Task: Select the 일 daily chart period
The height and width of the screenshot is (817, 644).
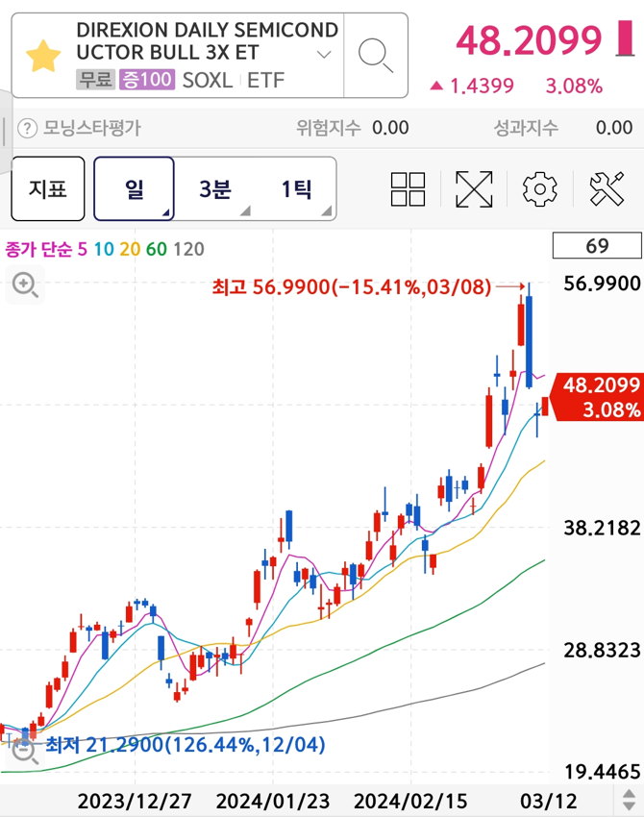Action: [x=134, y=188]
